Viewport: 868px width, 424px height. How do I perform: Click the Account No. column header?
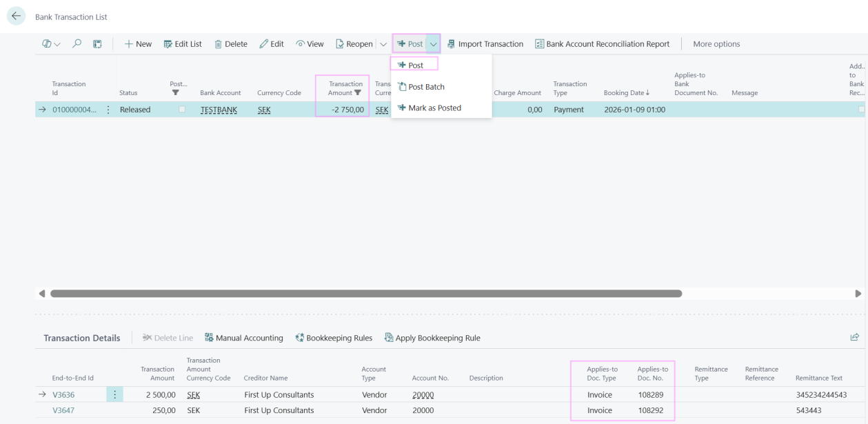(x=430, y=378)
